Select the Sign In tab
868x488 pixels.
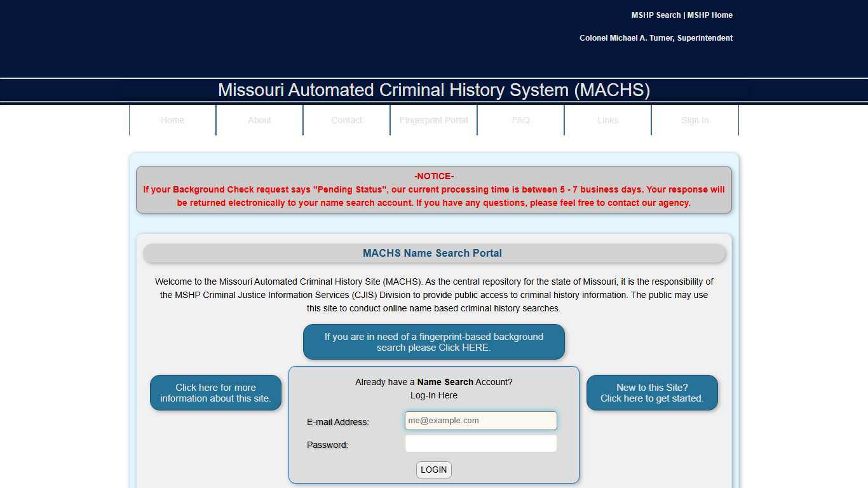(x=695, y=120)
